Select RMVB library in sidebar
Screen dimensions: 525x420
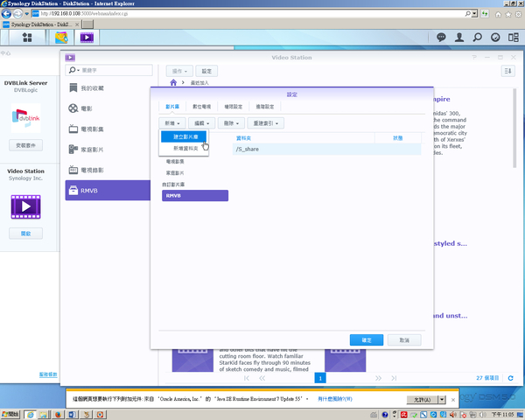(108, 190)
